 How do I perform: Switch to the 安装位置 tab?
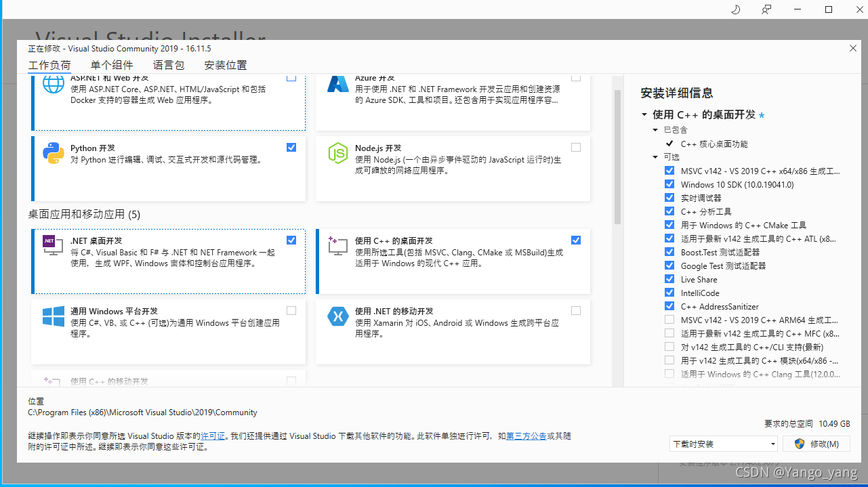pos(226,65)
